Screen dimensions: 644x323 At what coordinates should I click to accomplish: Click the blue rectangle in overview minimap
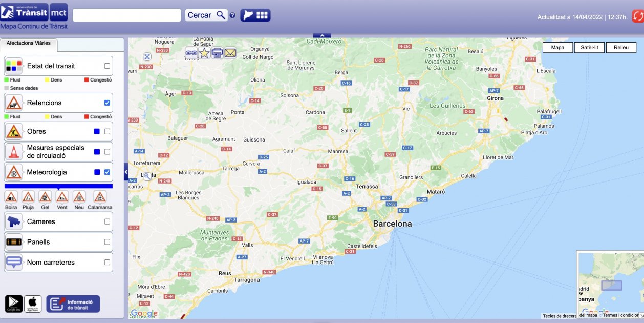(x=611, y=286)
